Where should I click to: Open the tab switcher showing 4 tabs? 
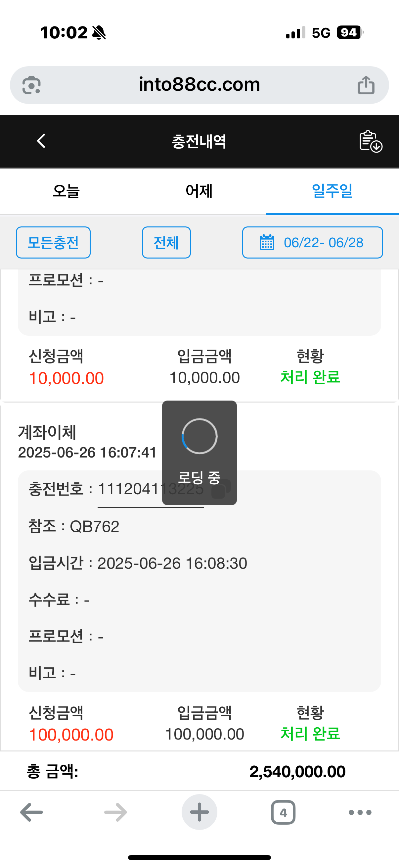tap(283, 812)
